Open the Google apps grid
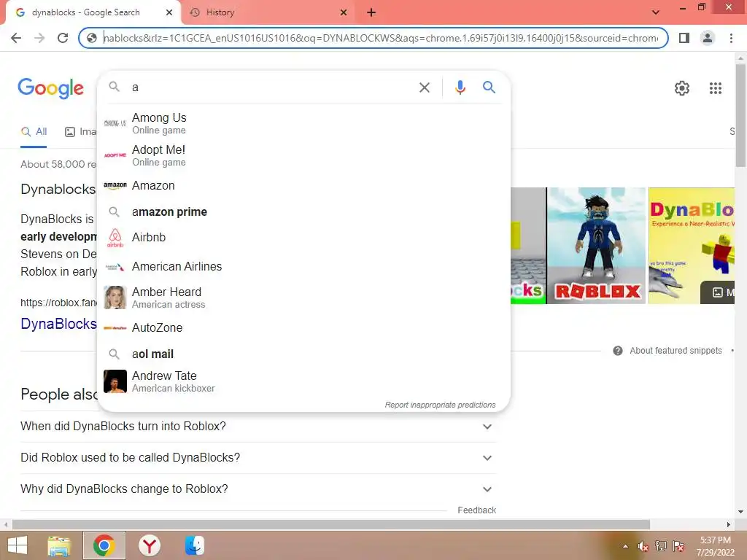 pos(715,88)
